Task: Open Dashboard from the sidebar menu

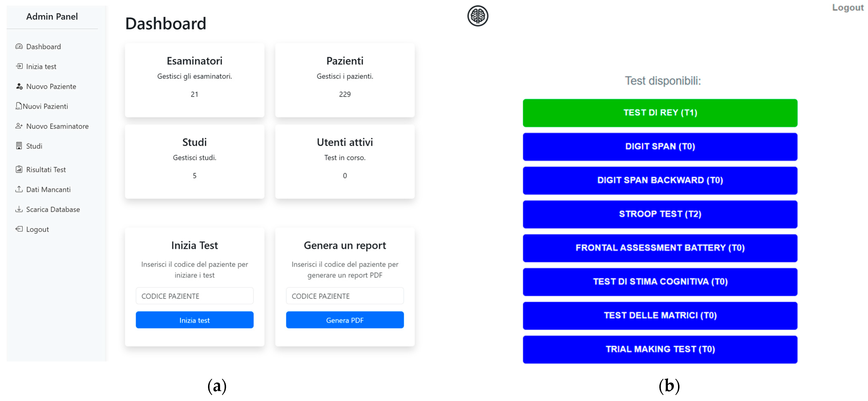Action: coord(44,46)
